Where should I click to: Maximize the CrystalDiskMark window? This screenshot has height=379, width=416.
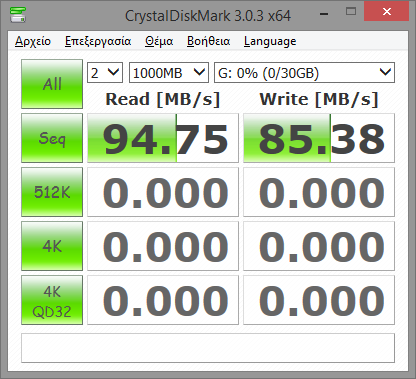pos(351,12)
